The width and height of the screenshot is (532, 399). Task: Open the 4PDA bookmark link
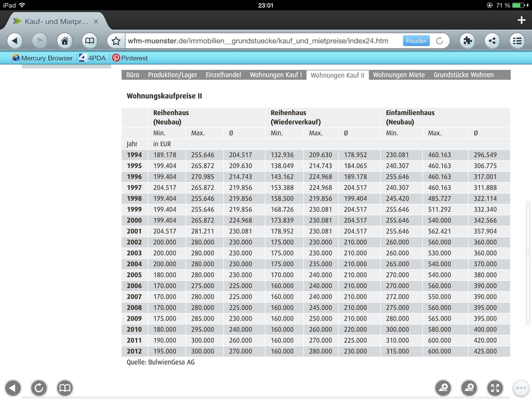click(x=92, y=58)
